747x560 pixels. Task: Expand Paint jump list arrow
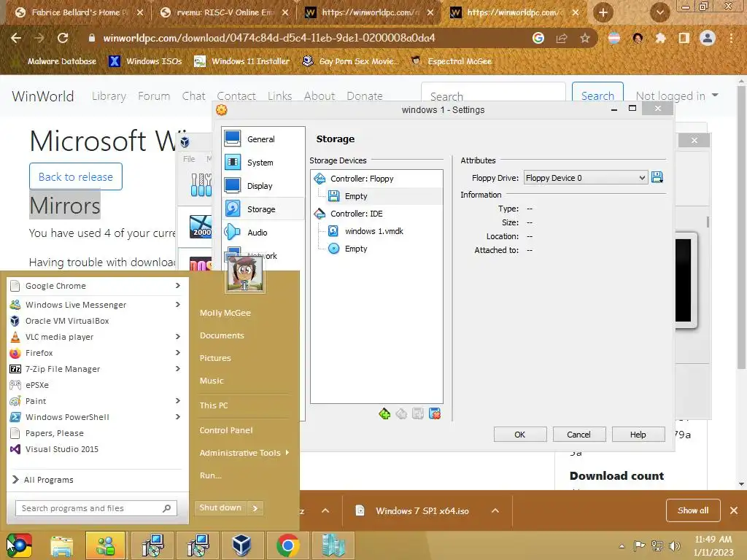pos(178,401)
